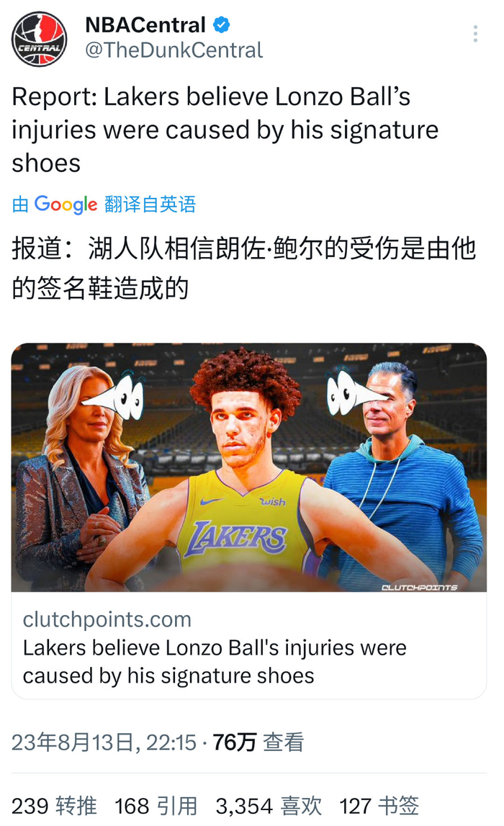Click the blue verified badge
The image size is (504, 826).
tap(221, 24)
